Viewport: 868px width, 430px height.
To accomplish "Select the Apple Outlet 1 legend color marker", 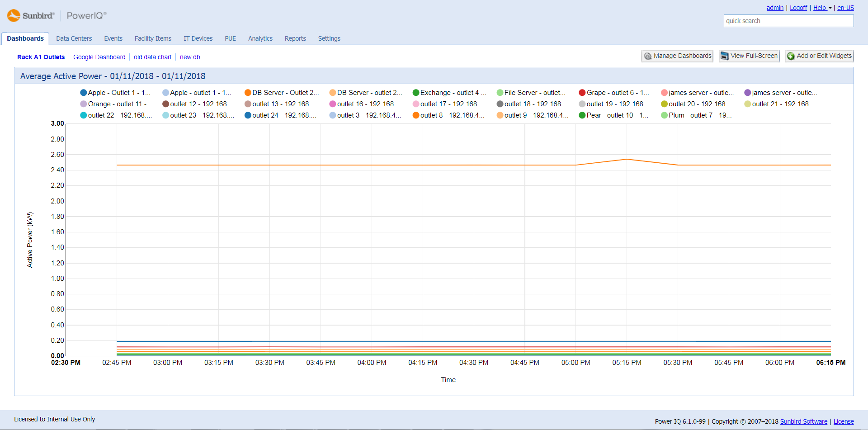I will (x=83, y=92).
